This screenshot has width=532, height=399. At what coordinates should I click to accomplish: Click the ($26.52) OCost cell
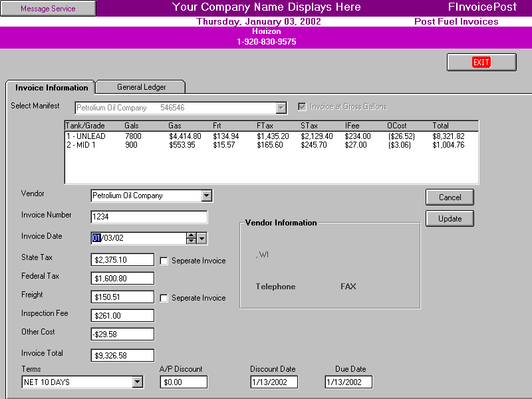coord(402,136)
